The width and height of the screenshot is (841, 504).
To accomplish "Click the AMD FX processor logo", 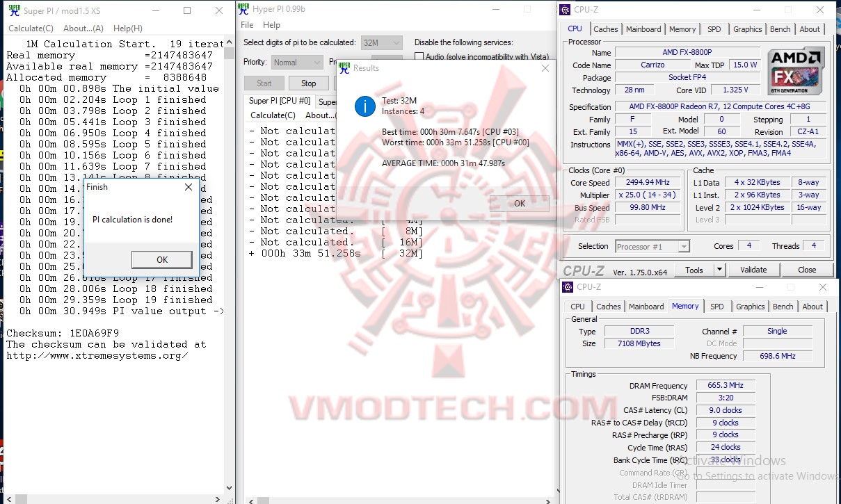I will (x=796, y=71).
